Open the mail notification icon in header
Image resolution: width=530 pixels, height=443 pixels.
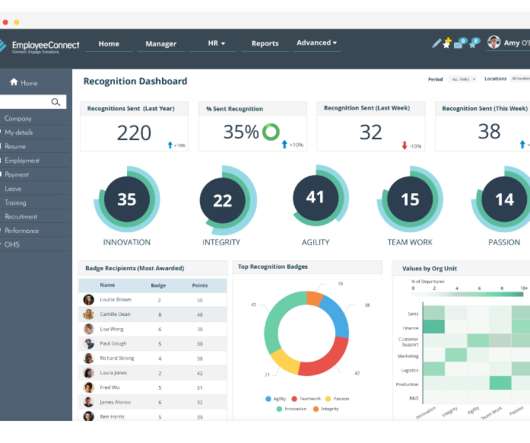point(460,43)
